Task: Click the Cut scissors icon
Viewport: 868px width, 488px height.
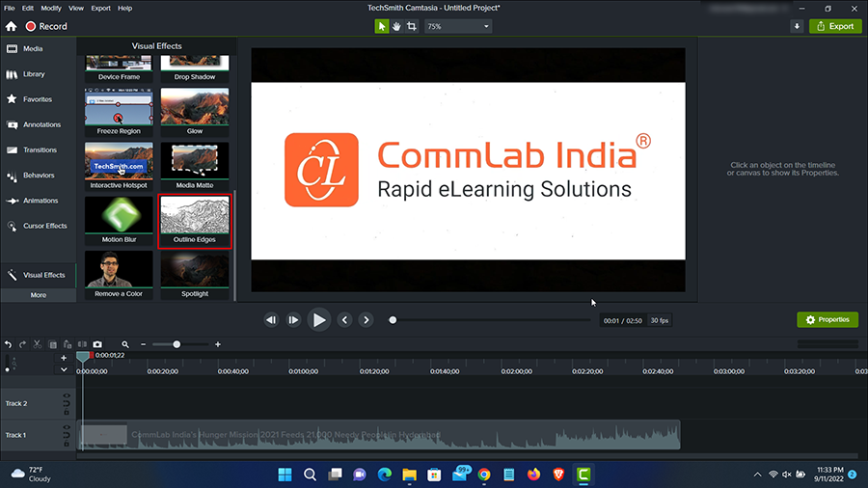Action: coord(37,344)
